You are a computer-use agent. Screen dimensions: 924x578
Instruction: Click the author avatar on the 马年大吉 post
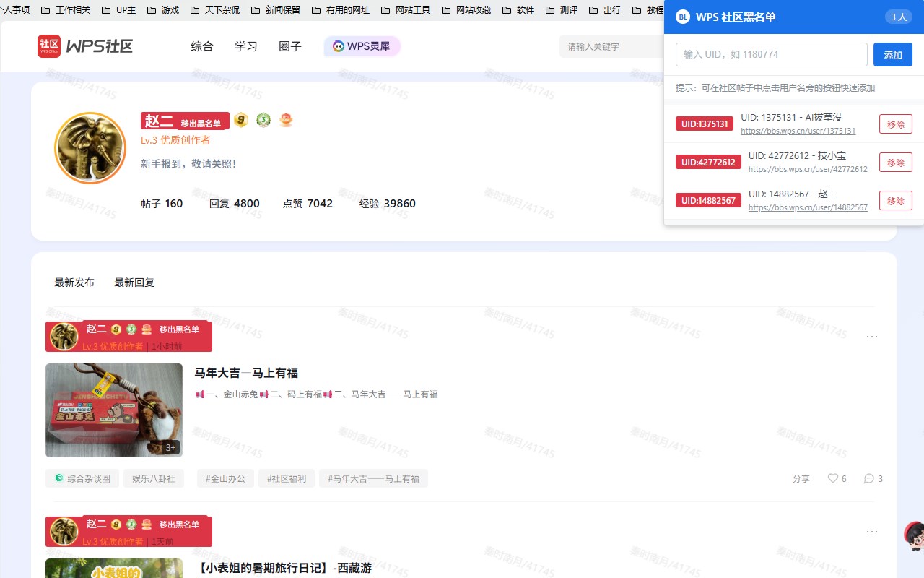64,337
